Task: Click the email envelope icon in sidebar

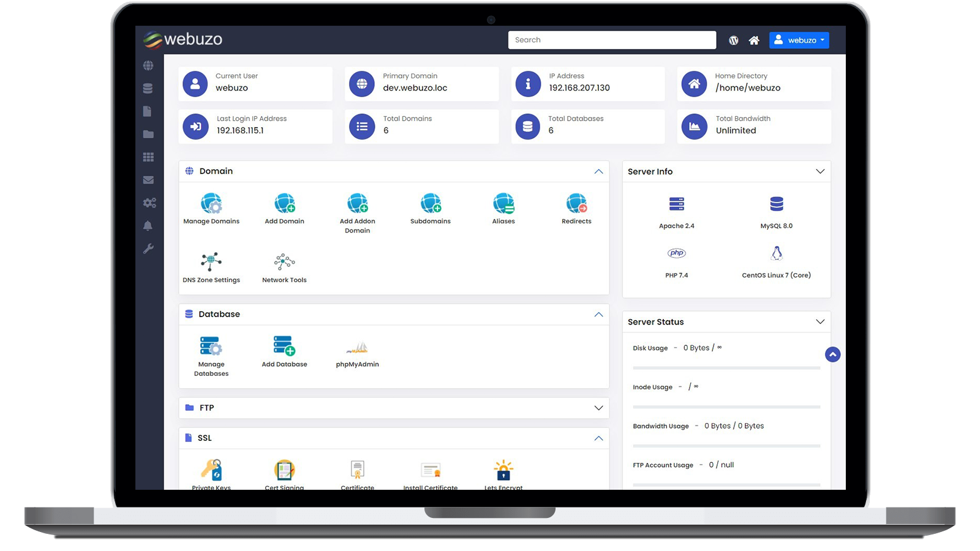Action: tap(148, 179)
